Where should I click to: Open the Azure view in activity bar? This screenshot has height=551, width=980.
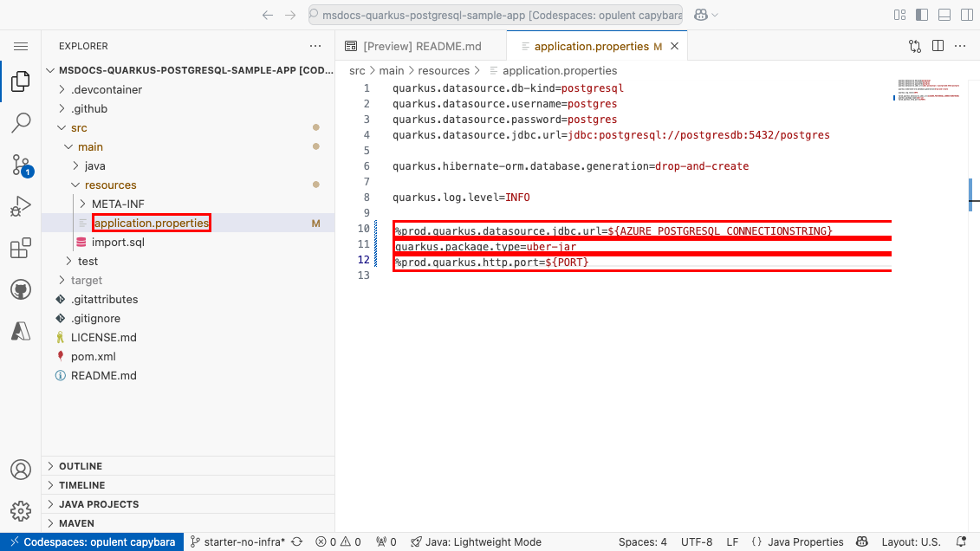click(21, 331)
